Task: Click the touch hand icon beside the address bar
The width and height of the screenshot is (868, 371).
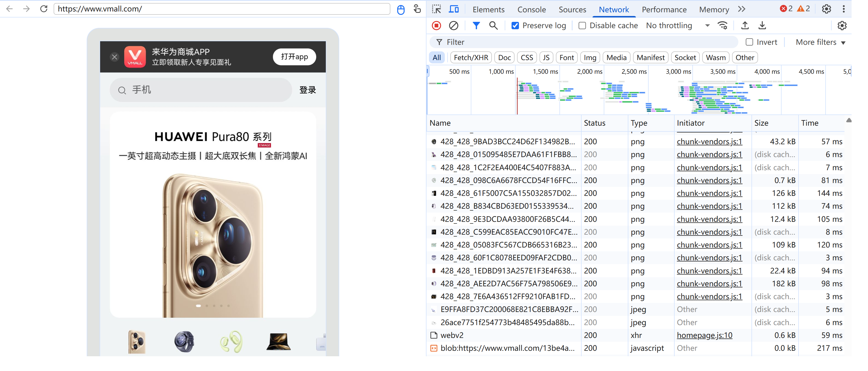Action: 417,9
